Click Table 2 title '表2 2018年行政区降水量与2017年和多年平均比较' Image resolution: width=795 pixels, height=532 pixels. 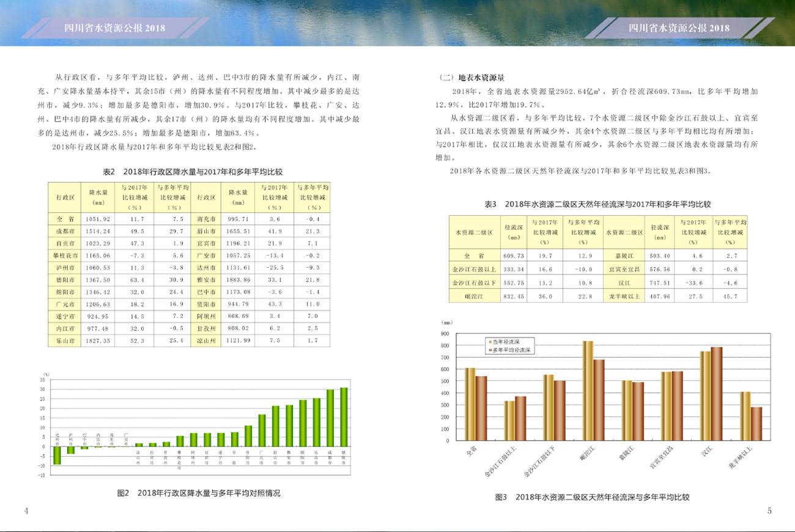[x=192, y=172]
